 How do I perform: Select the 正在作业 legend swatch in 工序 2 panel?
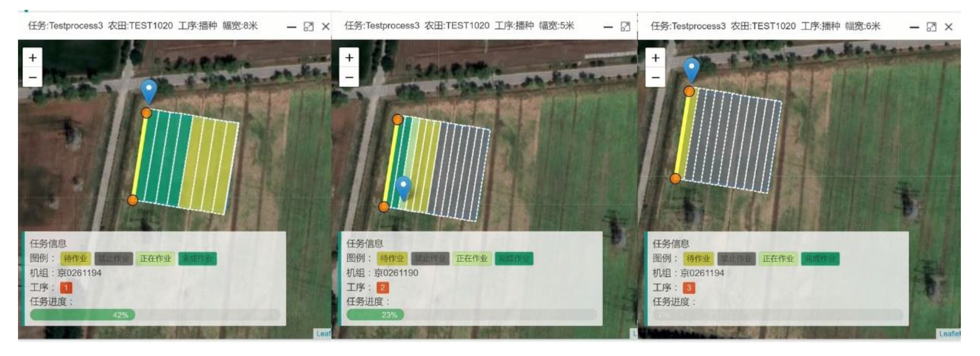coord(472,259)
